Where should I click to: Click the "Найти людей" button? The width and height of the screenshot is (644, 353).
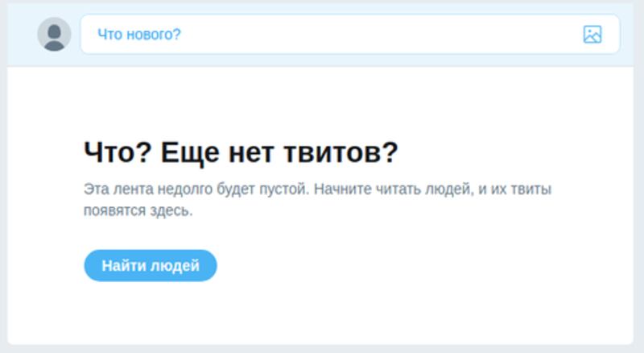(151, 266)
